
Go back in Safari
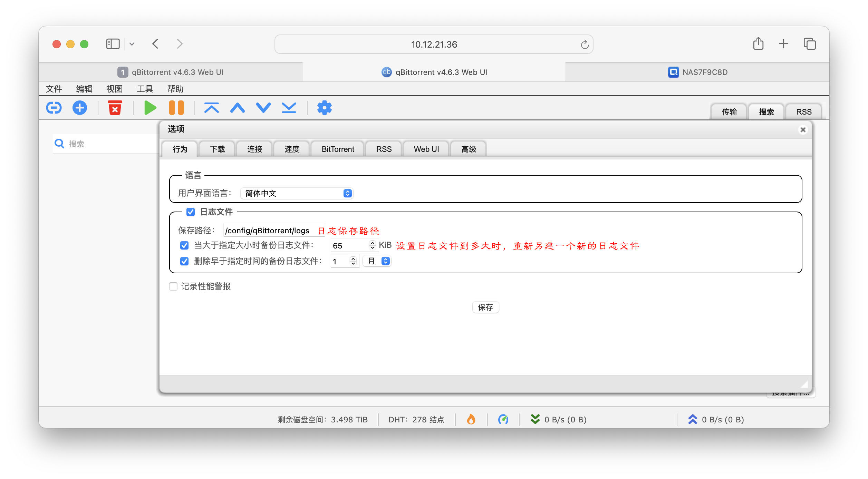[155, 44]
